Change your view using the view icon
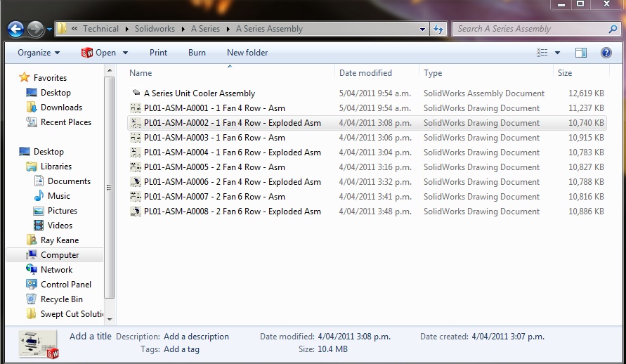Image resolution: width=626 pixels, height=364 pixels. (x=542, y=53)
